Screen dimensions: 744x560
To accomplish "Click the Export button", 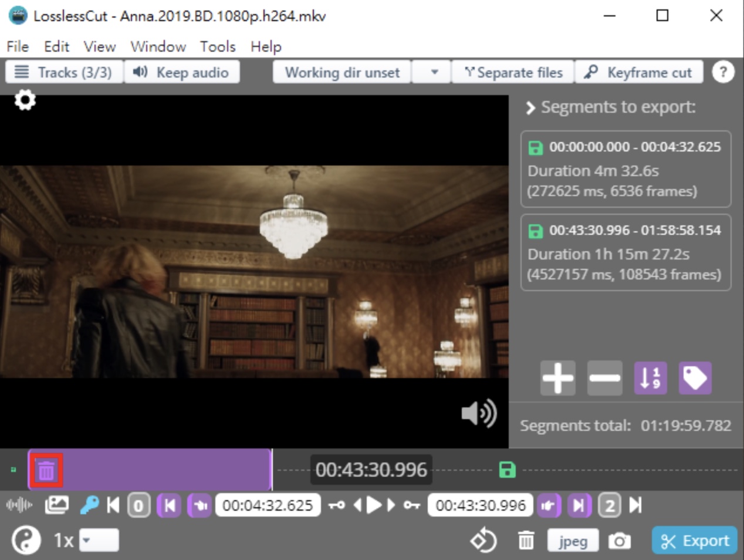I will 694,541.
